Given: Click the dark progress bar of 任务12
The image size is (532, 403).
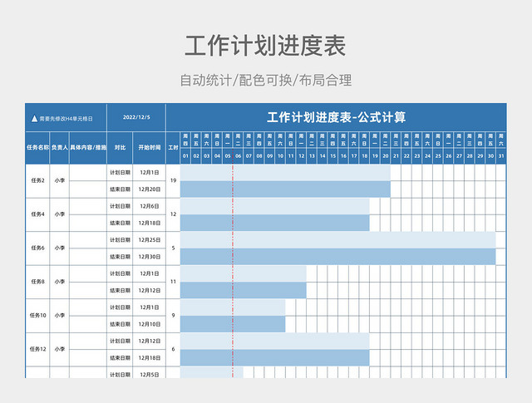Looking at the screenshot, I should click(x=275, y=358).
